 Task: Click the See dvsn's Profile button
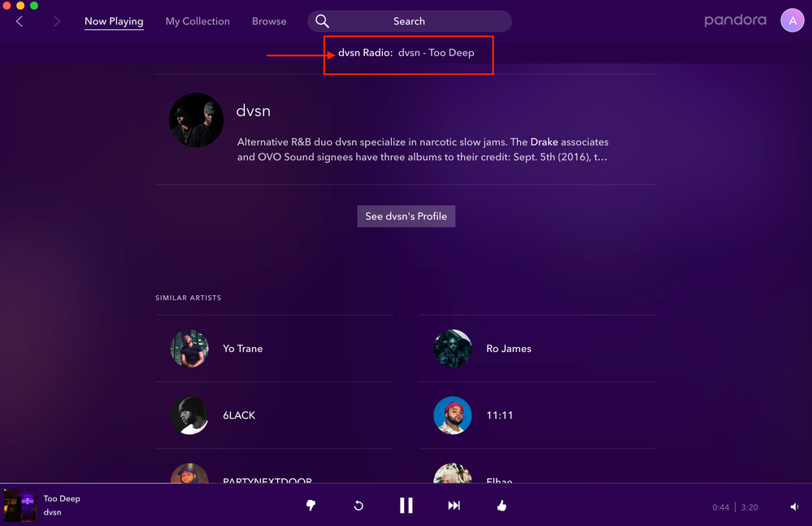point(406,216)
